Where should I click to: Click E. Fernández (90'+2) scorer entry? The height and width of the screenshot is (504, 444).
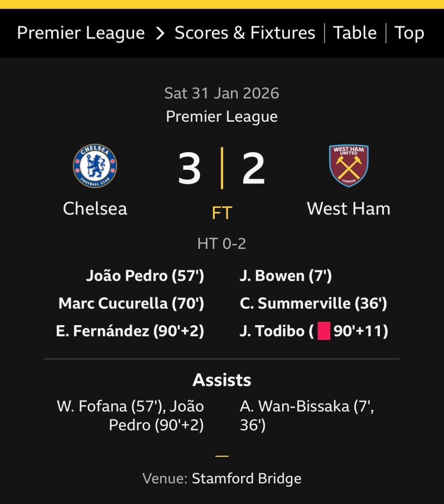tap(130, 331)
